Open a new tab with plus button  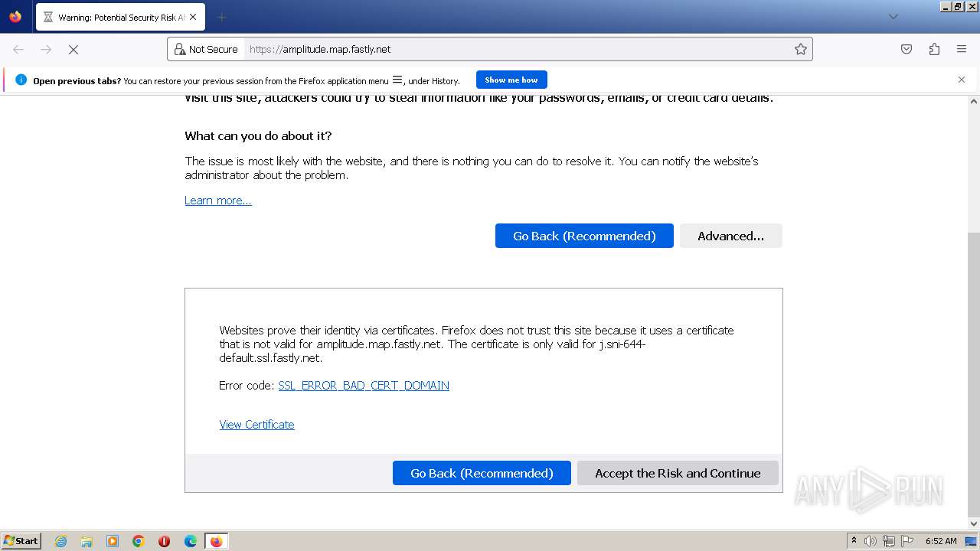click(x=221, y=17)
